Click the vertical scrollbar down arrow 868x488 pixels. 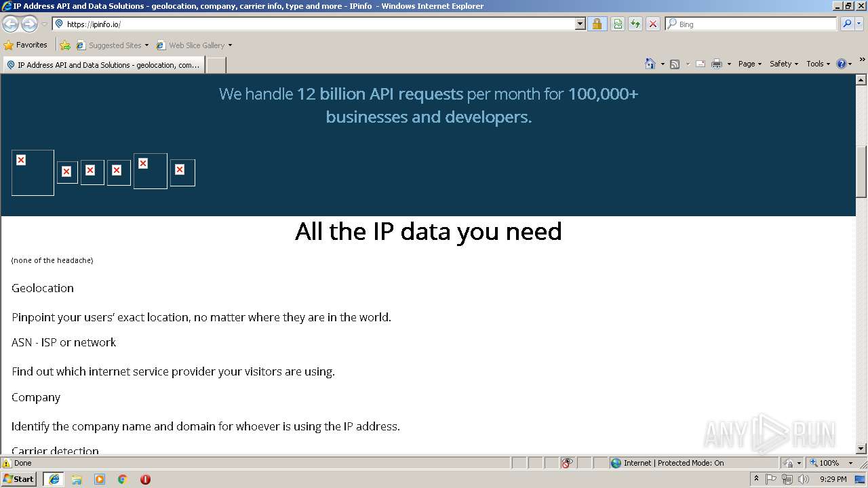[861, 449]
